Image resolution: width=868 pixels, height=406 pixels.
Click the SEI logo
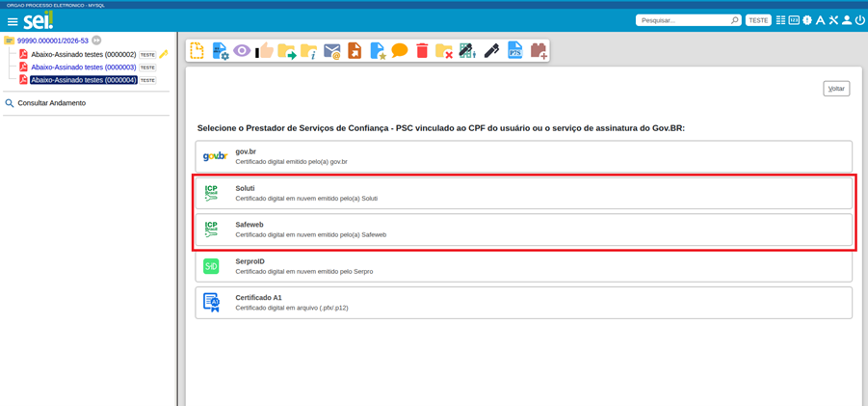(39, 21)
